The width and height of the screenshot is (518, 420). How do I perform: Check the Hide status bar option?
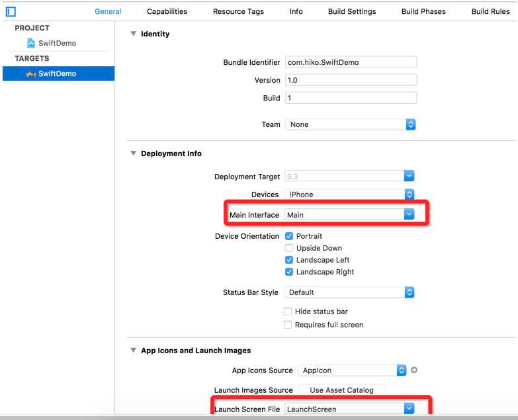(x=288, y=312)
